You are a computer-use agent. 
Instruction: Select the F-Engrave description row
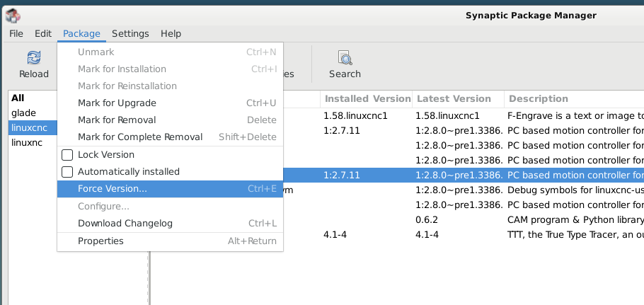575,116
